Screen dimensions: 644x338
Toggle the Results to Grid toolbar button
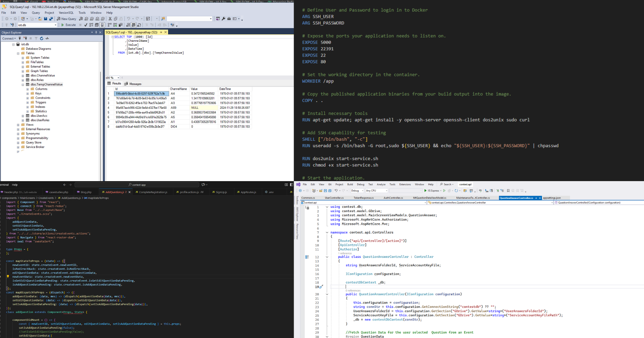pyautogui.click(x=134, y=25)
